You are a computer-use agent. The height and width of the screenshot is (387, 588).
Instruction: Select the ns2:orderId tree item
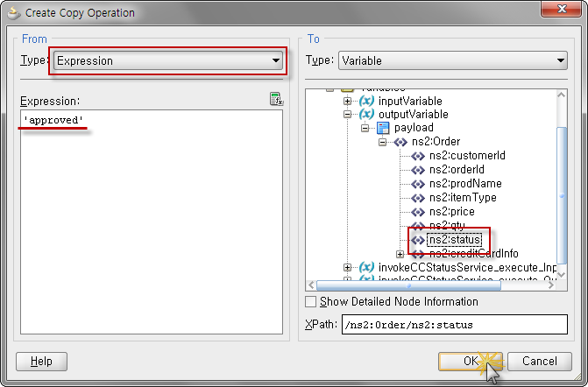click(x=457, y=169)
